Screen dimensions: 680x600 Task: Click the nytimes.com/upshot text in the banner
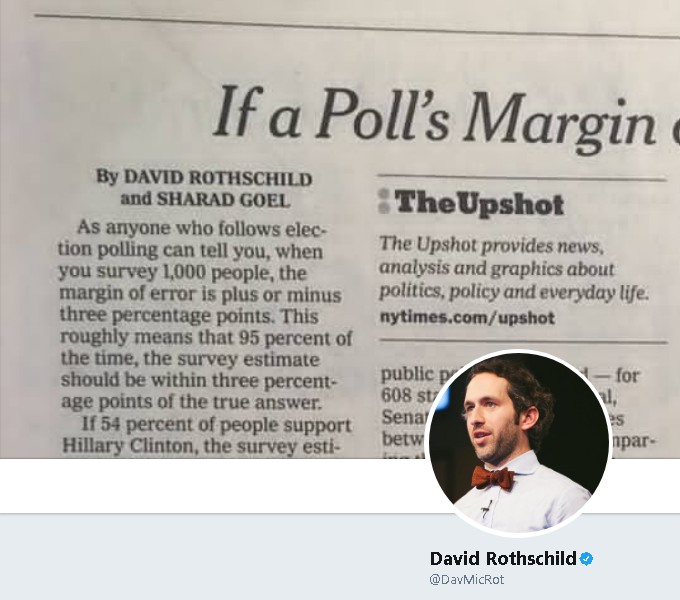click(467, 317)
